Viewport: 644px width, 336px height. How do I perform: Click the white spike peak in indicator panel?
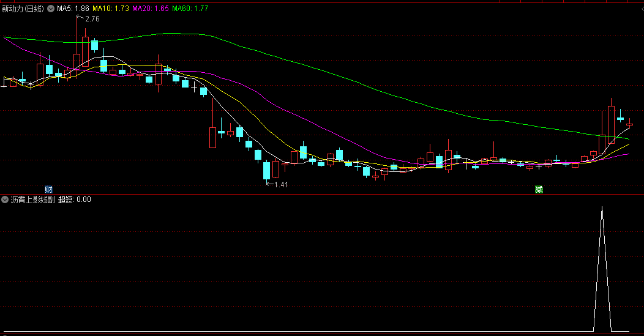[602, 208]
